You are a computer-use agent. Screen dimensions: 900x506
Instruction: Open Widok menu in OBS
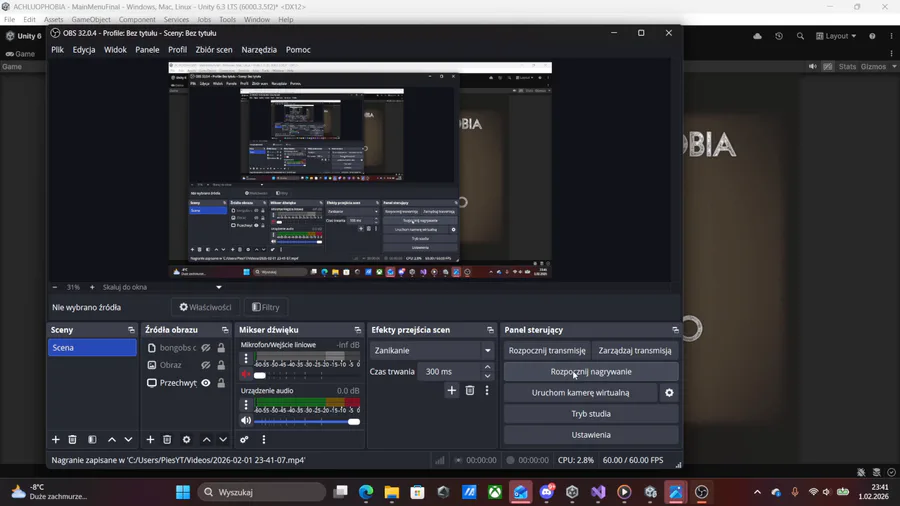(x=115, y=50)
